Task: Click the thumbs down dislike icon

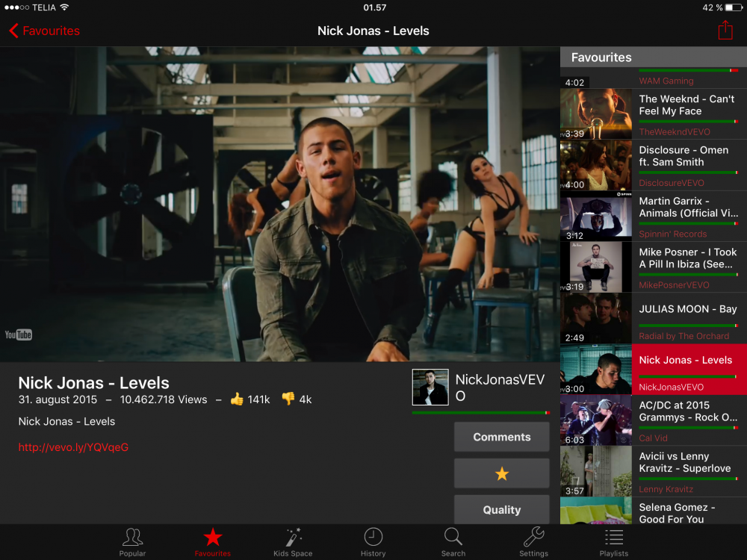Action: click(x=288, y=399)
